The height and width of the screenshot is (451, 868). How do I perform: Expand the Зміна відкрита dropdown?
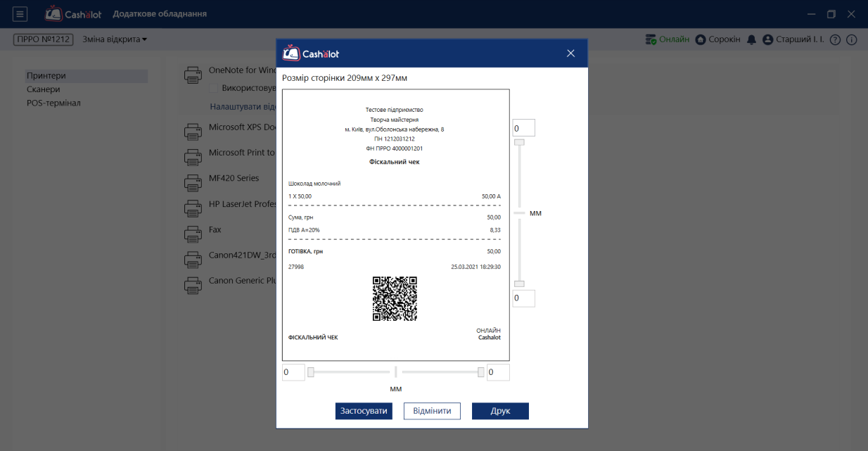(115, 39)
